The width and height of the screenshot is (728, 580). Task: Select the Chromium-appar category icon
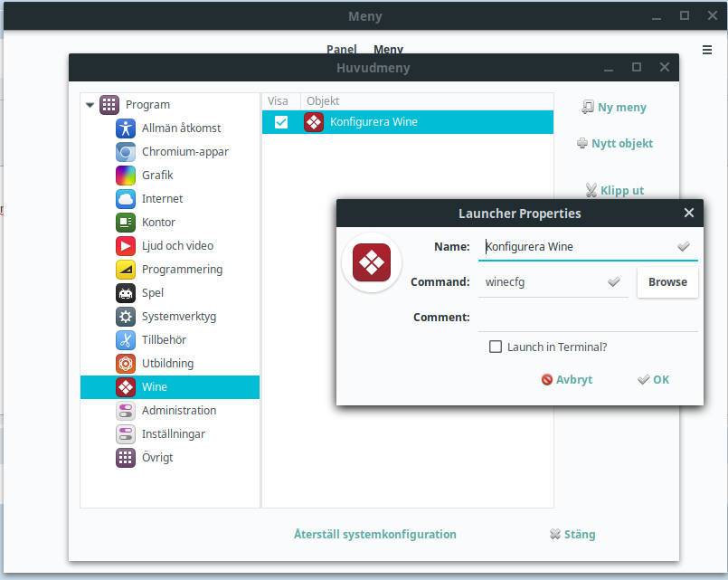[126, 152]
